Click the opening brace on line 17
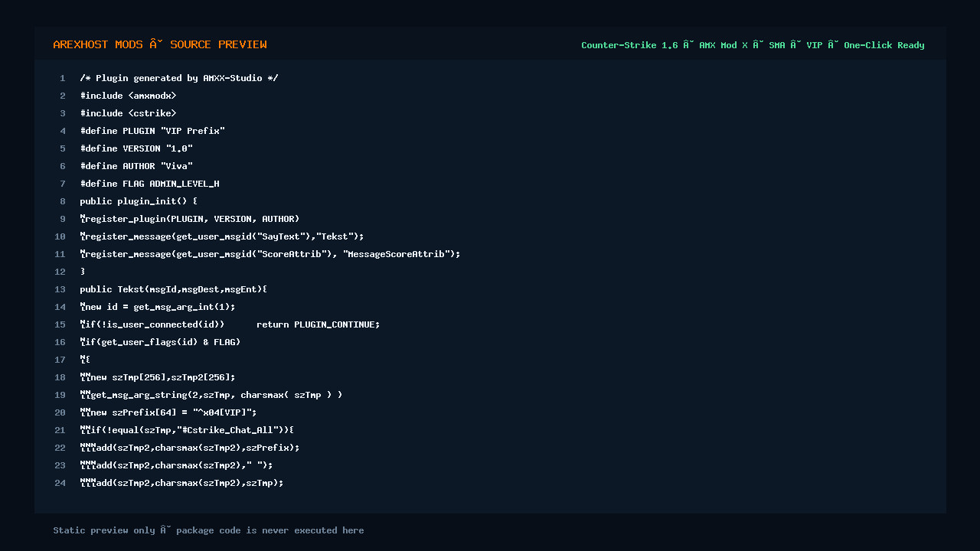The width and height of the screenshot is (980, 551). [x=88, y=360]
